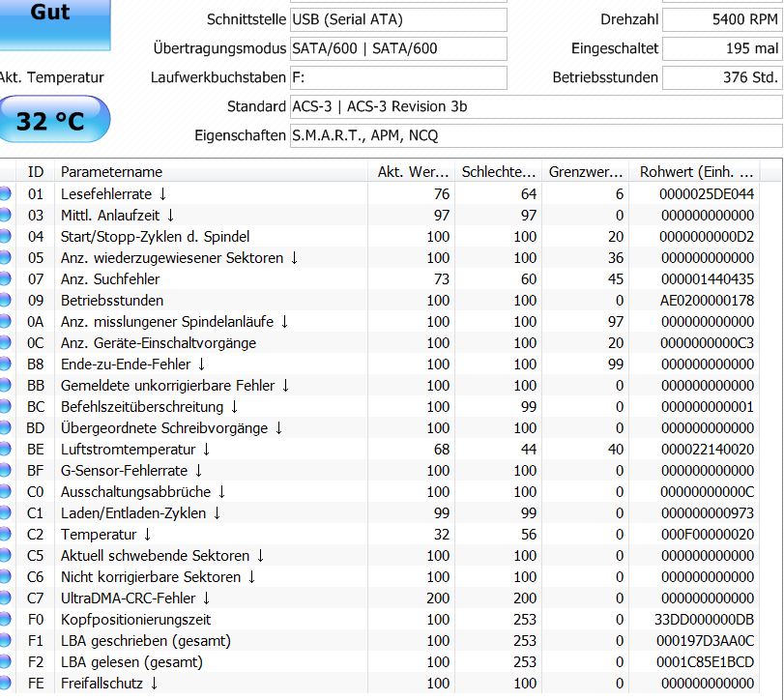The width and height of the screenshot is (784, 700).
Task: Click the Standard field ACS-3 Revision 3b
Action: (536, 106)
